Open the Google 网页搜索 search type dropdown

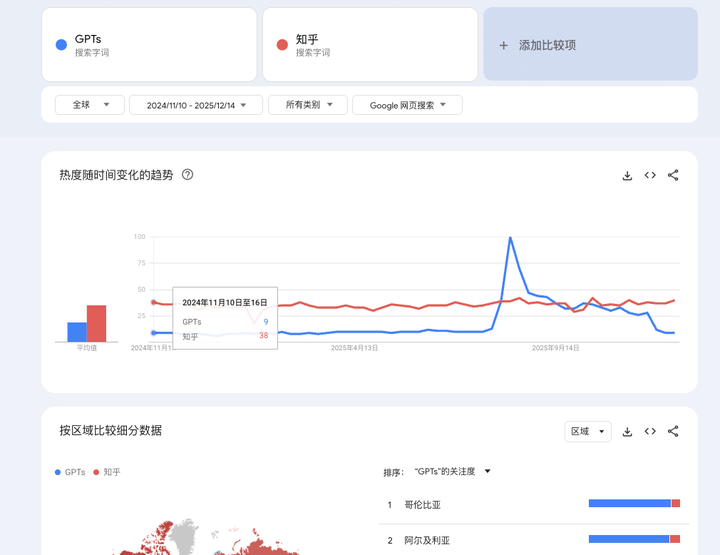tap(407, 105)
